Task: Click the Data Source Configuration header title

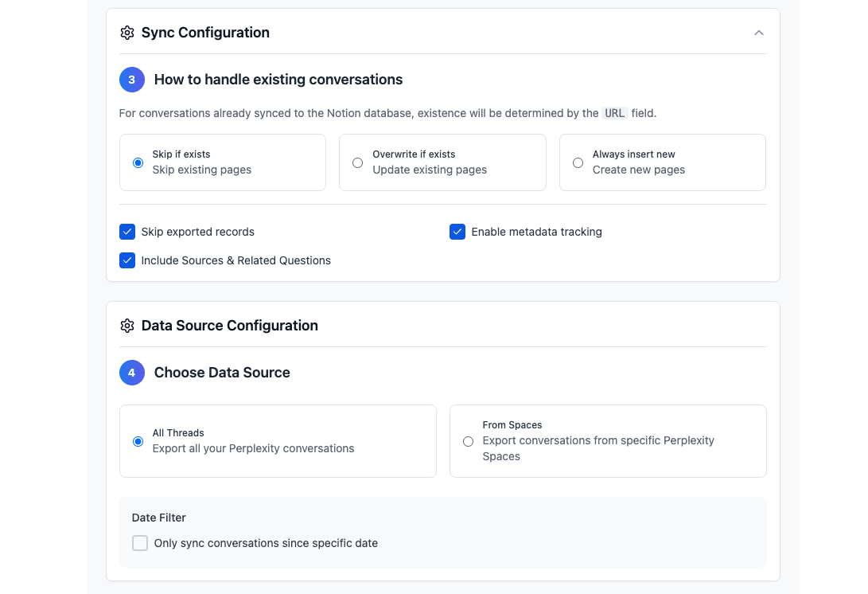Action: [x=229, y=326]
